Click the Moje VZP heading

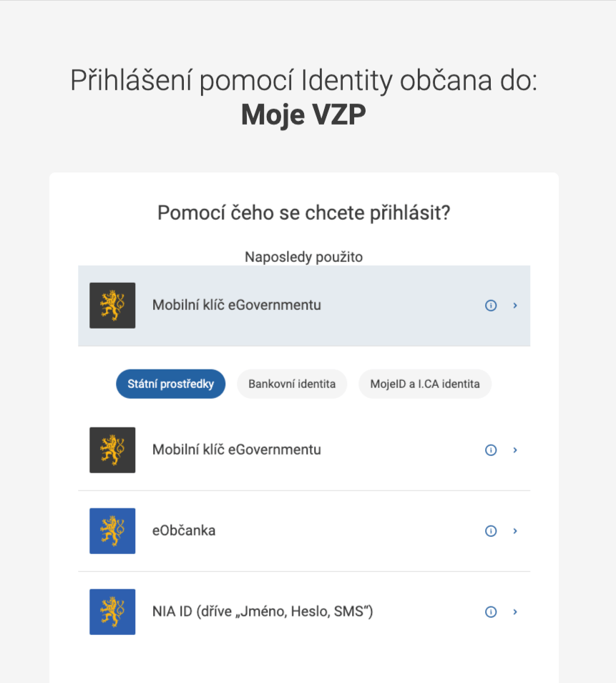click(303, 115)
